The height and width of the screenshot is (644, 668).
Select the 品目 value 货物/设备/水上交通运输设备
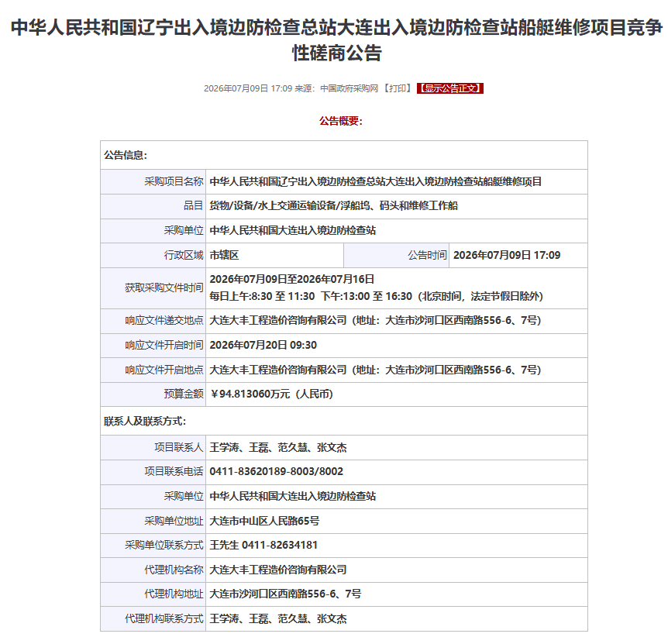point(333,205)
